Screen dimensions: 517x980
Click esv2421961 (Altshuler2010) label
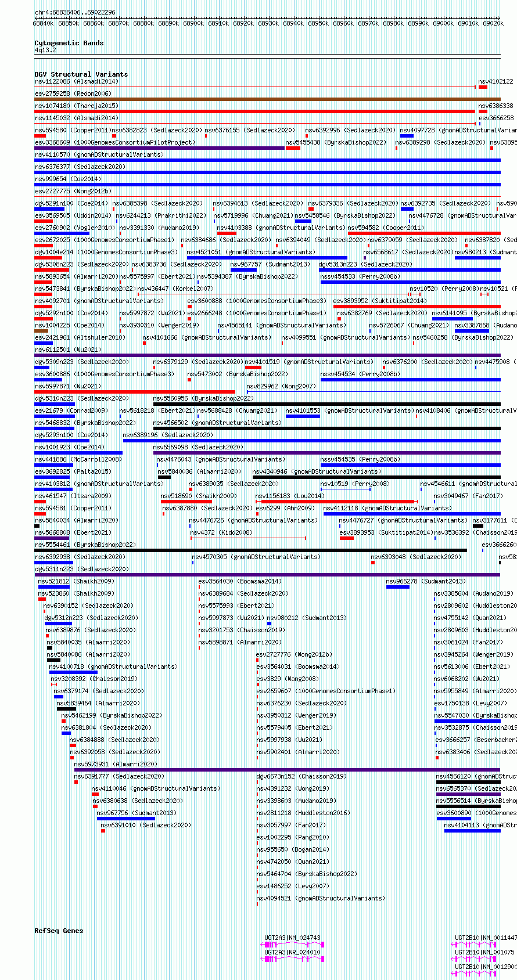tap(80, 337)
